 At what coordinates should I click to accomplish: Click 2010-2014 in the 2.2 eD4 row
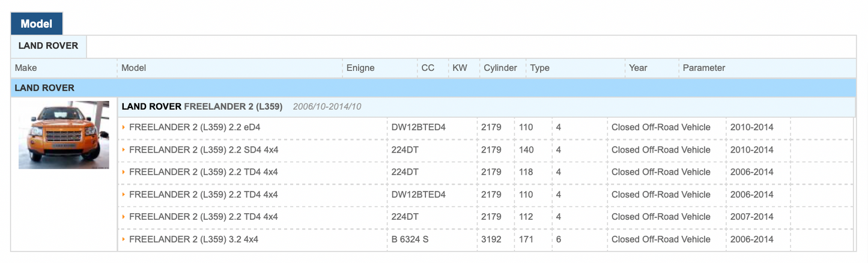tap(752, 127)
